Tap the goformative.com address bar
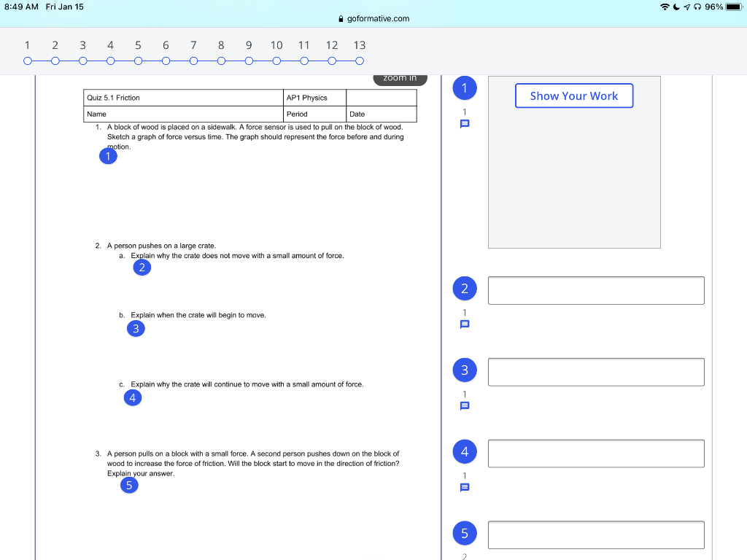Viewport: 747px width, 560px height. point(373,18)
